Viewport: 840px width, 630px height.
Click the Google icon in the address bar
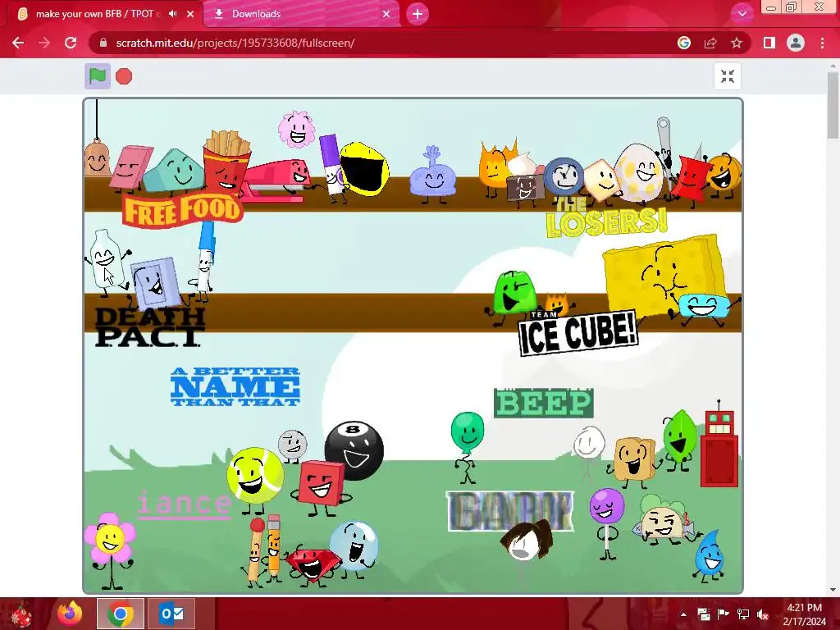click(683, 43)
